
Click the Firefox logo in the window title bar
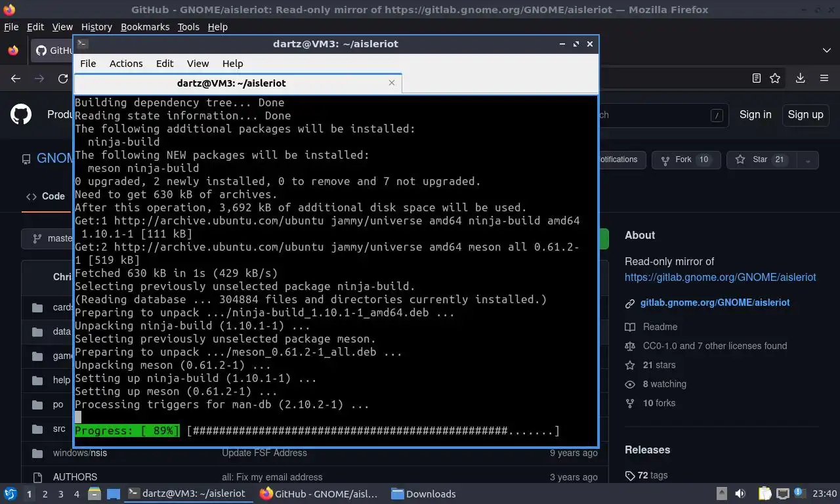(x=9, y=9)
